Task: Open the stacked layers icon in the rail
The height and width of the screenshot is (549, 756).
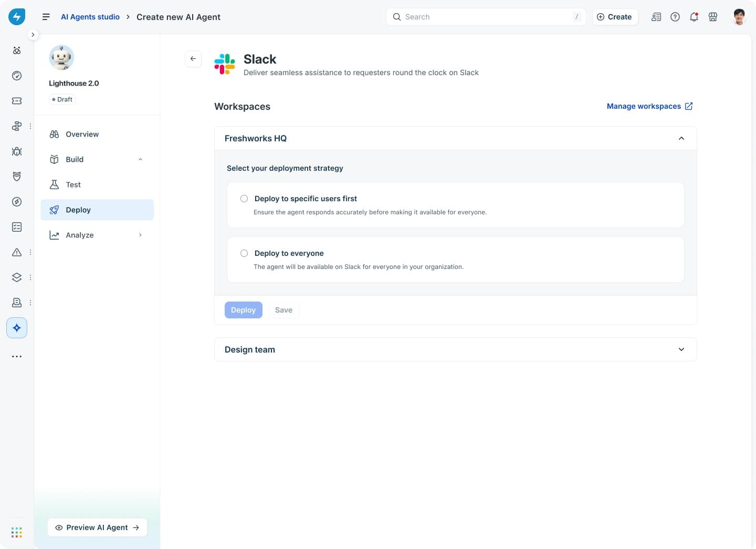Action: 17,277
